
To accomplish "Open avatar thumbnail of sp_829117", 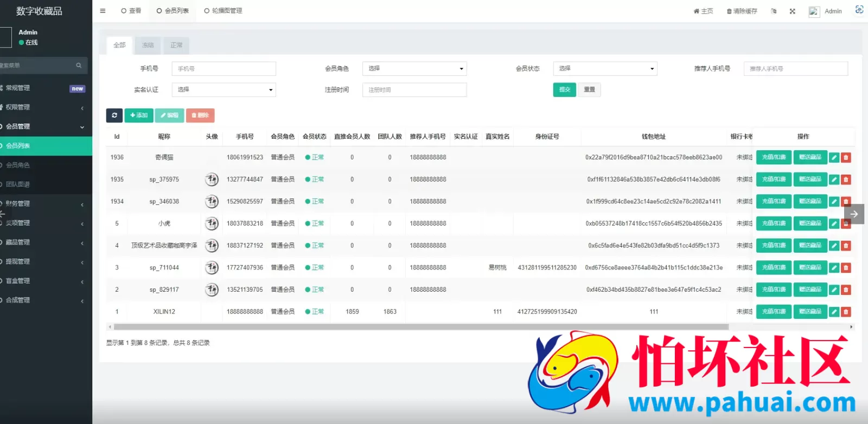I will pyautogui.click(x=212, y=290).
